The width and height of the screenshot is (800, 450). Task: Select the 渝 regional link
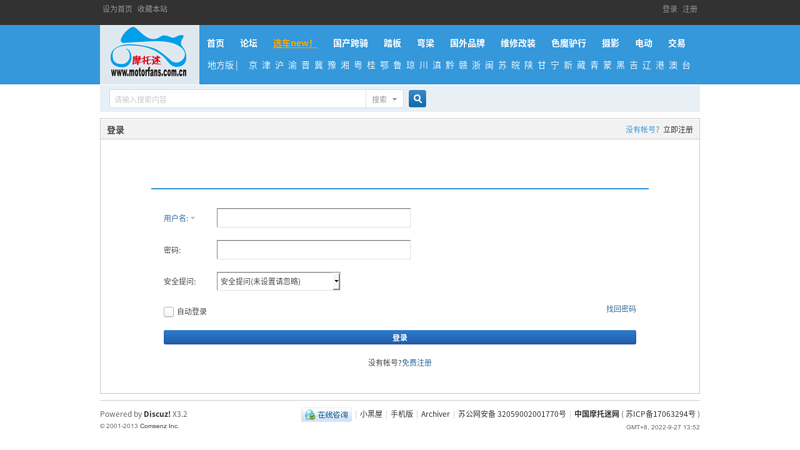click(x=292, y=65)
